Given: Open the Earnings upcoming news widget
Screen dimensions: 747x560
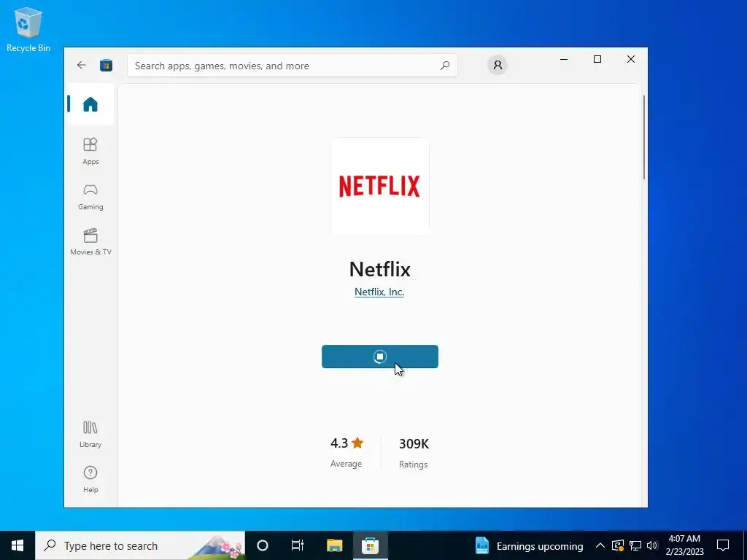Looking at the screenshot, I should 530,545.
